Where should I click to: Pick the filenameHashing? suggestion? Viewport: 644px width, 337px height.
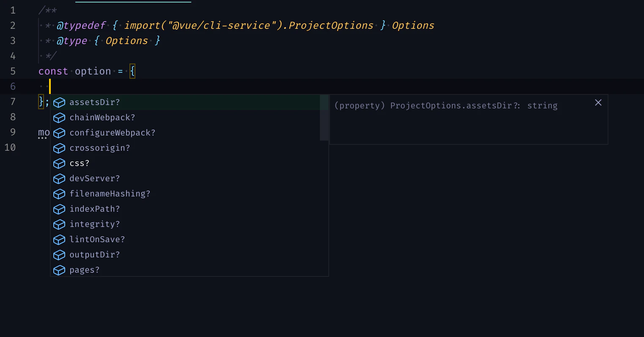point(190,194)
